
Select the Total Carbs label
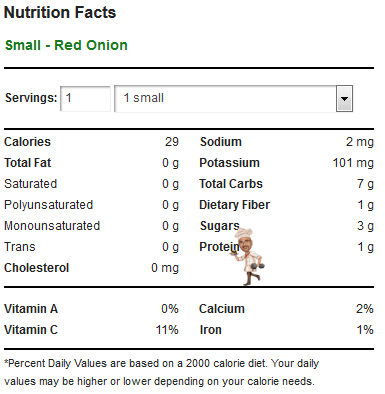[x=231, y=184]
